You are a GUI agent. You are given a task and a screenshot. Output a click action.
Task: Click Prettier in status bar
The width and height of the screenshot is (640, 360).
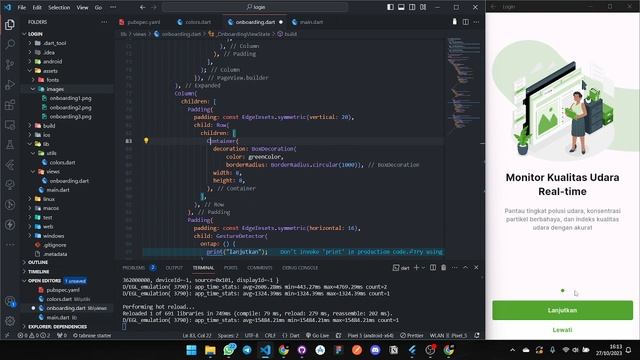412,336
